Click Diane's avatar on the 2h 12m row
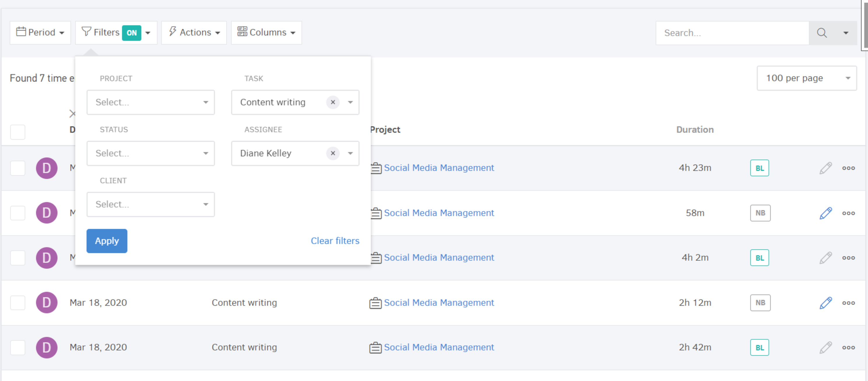 tap(47, 303)
